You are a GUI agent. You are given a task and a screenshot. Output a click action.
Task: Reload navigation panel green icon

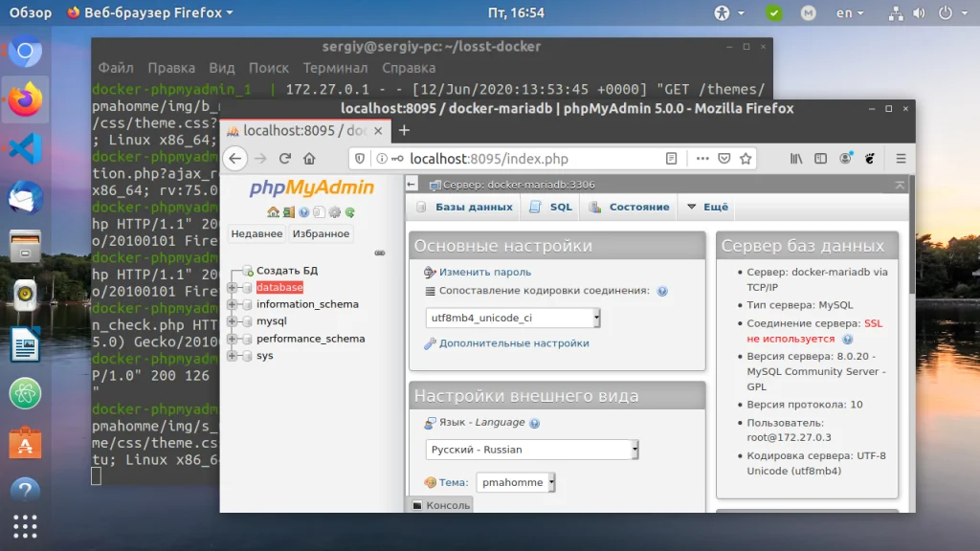[350, 212]
